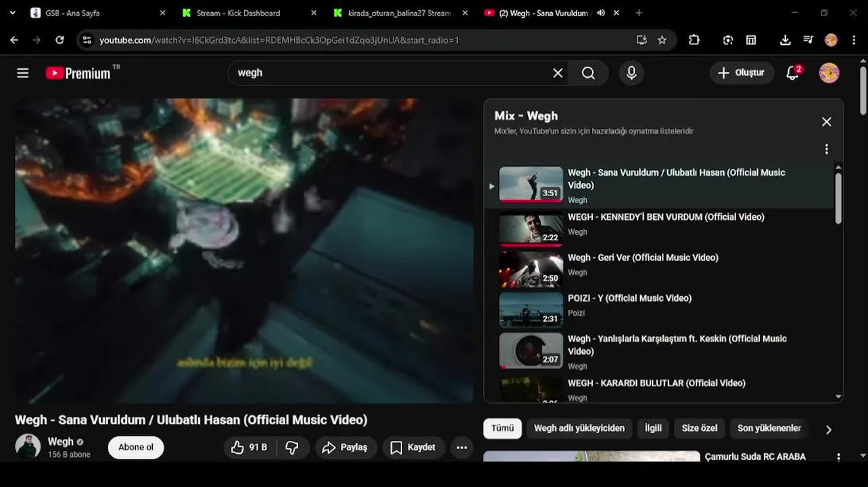
Task: Play POIZI - Y playlist item
Action: tap(659, 310)
